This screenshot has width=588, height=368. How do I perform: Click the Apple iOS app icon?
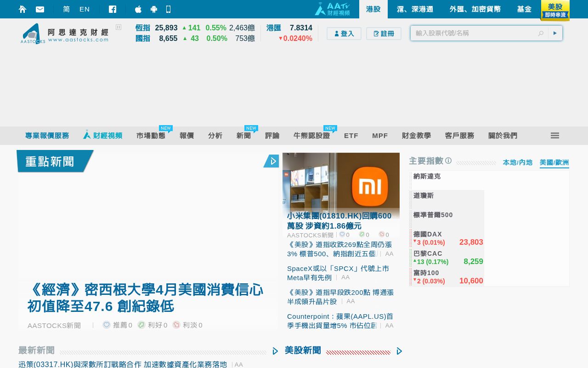tap(138, 9)
